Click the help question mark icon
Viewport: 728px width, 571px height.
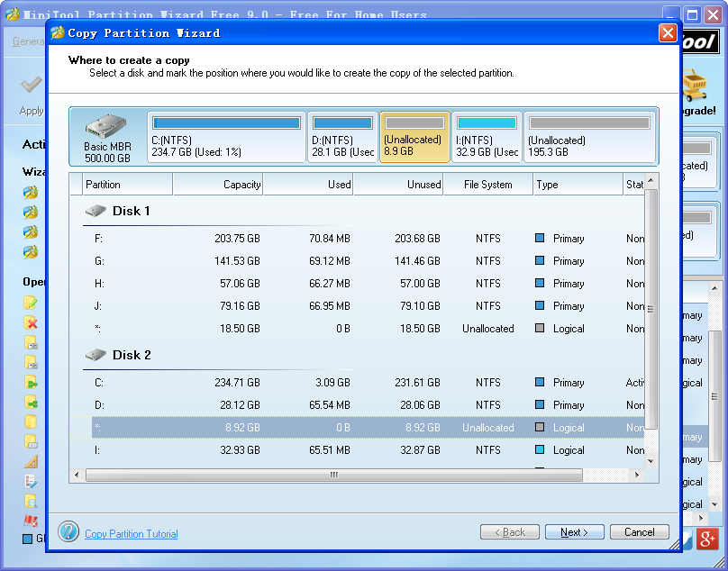(x=68, y=531)
